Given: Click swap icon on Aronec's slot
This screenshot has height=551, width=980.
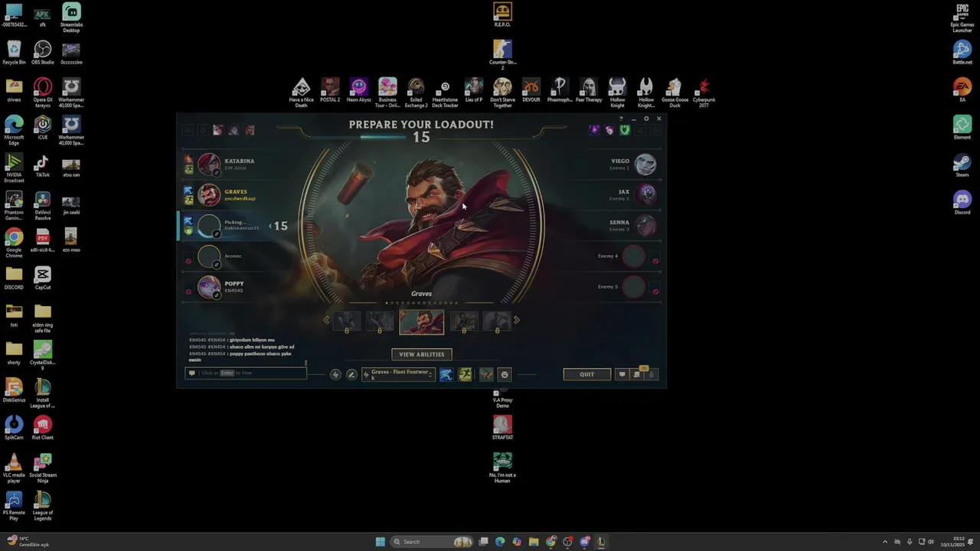Looking at the screenshot, I should pyautogui.click(x=217, y=265).
